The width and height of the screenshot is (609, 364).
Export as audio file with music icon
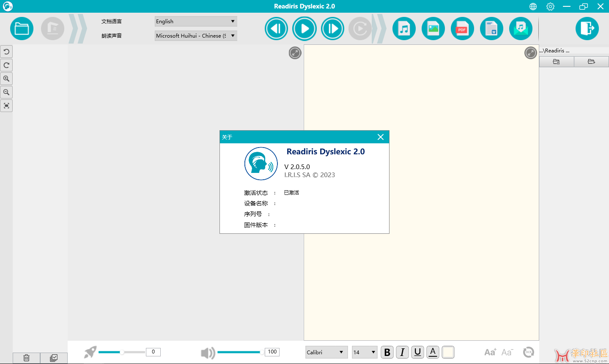pyautogui.click(x=404, y=28)
